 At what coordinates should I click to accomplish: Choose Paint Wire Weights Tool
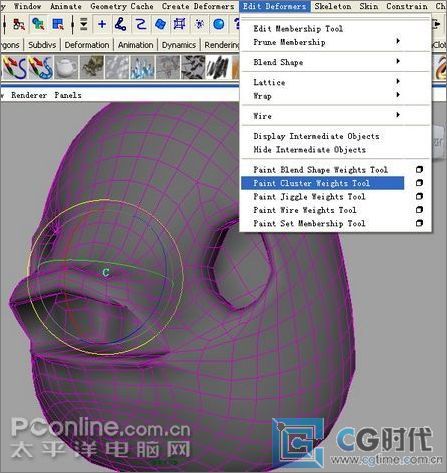[x=305, y=210]
